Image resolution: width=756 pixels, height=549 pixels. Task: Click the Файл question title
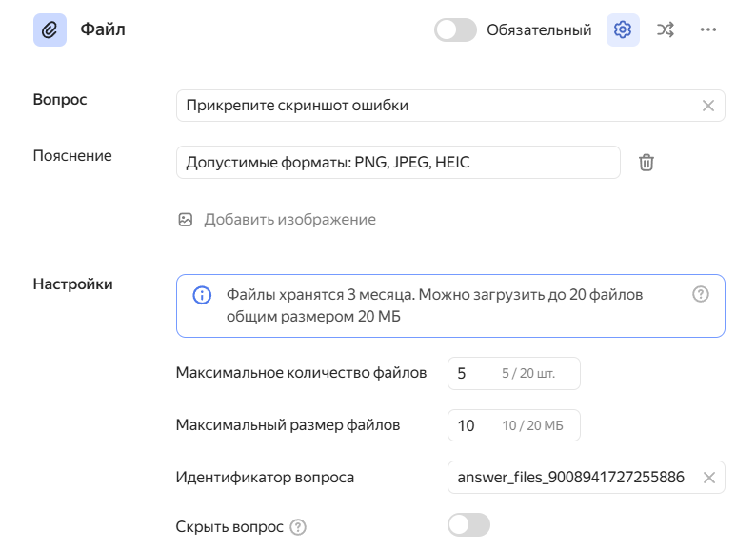(x=103, y=30)
